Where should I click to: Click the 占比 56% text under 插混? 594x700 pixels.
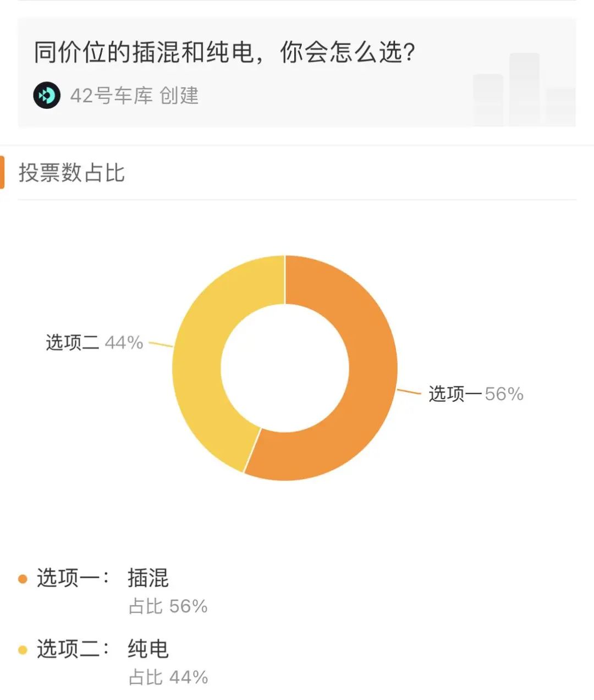pyautogui.click(x=168, y=606)
